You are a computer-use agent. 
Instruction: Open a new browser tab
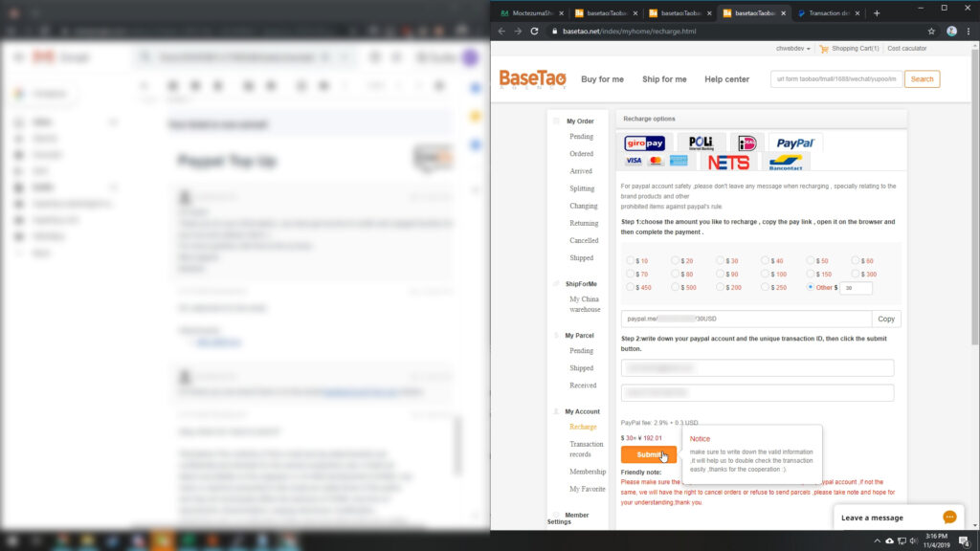click(877, 13)
